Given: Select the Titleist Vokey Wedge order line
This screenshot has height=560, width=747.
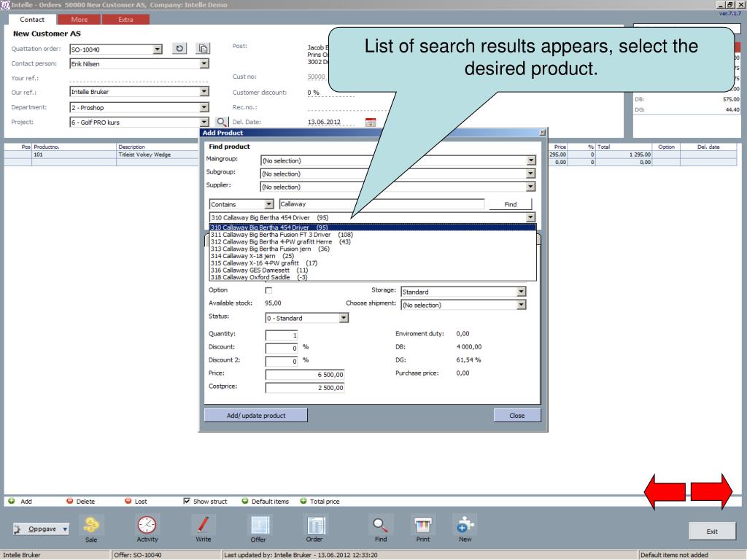Looking at the screenshot, I should 144,155.
